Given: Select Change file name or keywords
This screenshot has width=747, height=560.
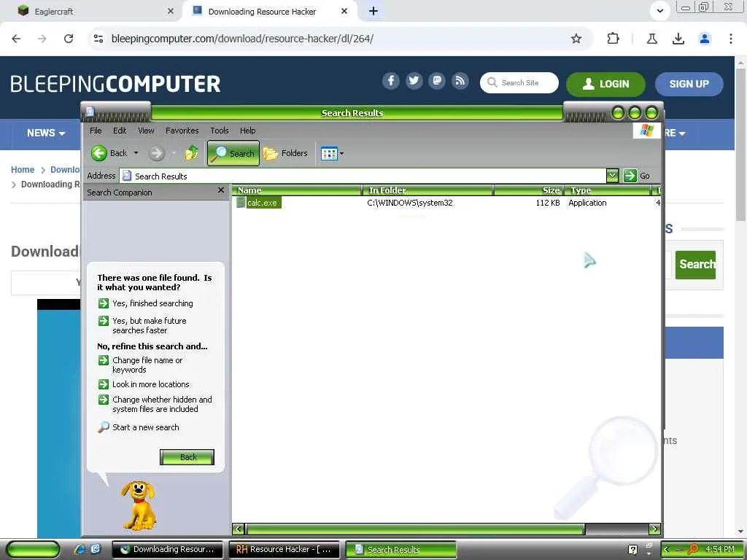Looking at the screenshot, I should click(141, 365).
